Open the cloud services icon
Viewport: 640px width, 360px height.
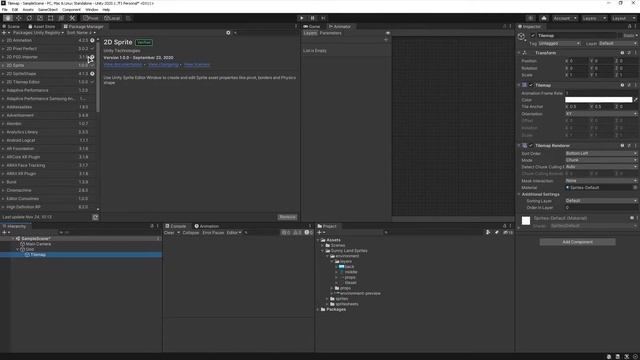(x=544, y=18)
